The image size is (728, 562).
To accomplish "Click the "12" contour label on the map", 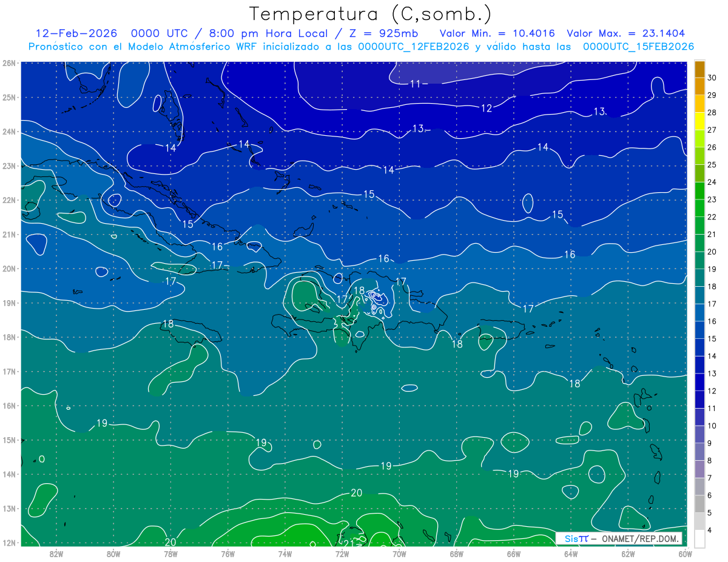I will 487,108.
